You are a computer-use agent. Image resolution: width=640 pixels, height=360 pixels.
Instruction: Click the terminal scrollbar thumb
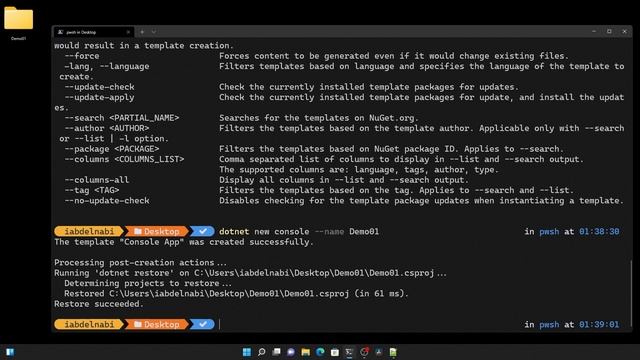coord(631,293)
